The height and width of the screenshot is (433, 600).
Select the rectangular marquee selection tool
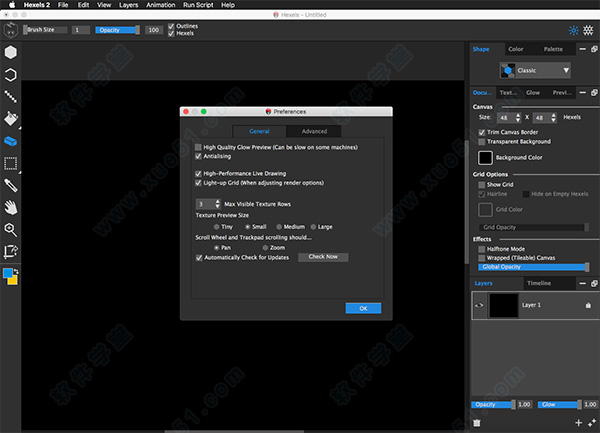(11, 163)
